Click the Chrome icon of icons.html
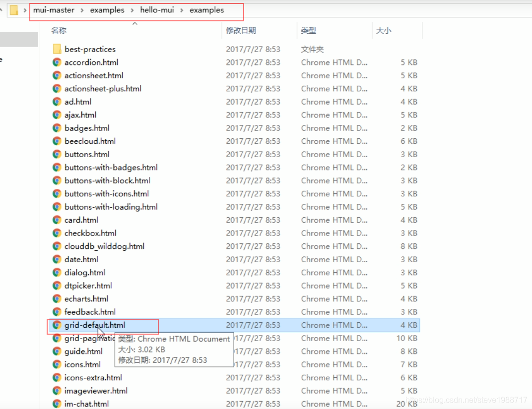The height and width of the screenshot is (409, 532). 57,364
